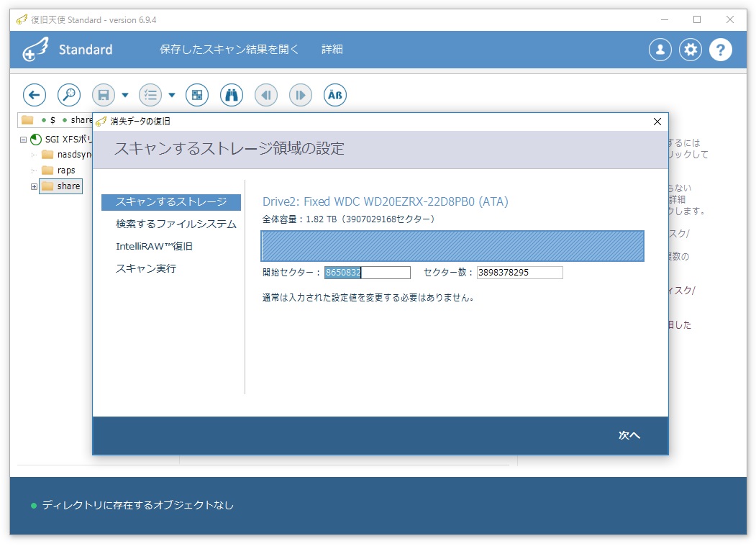Click the hatched storage region bar
The height and width of the screenshot is (546, 756).
pyautogui.click(x=452, y=246)
